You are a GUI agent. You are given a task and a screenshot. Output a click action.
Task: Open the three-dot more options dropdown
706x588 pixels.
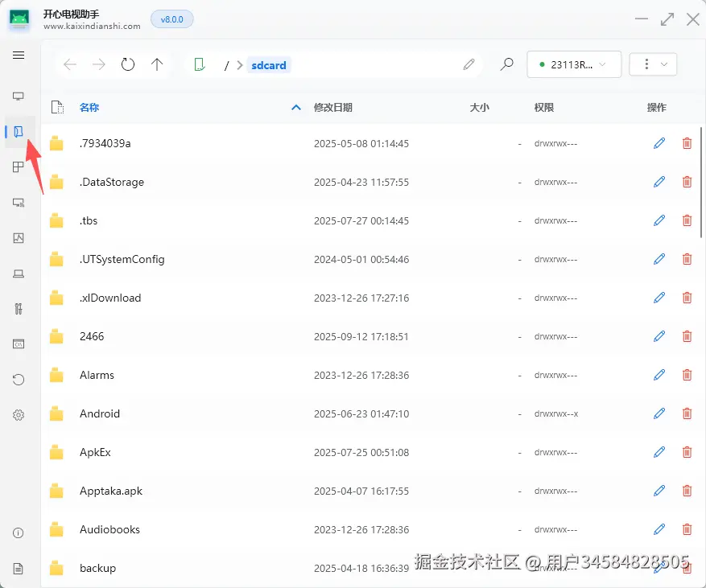(653, 64)
